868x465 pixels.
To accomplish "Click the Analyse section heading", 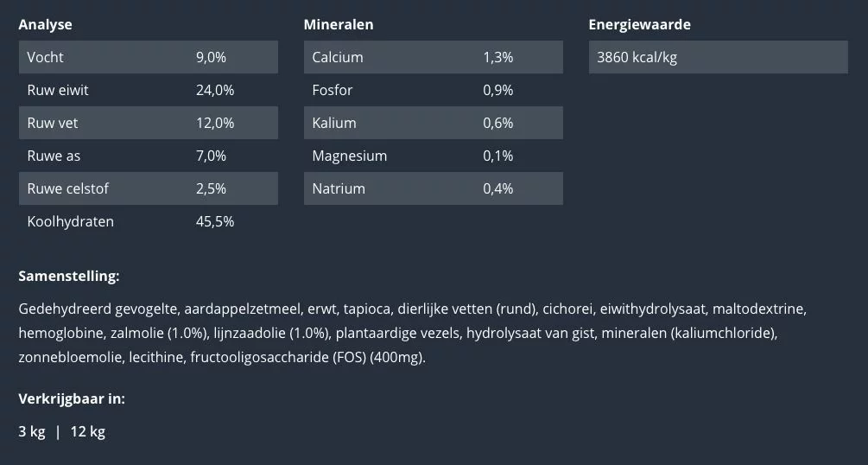I will (45, 24).
